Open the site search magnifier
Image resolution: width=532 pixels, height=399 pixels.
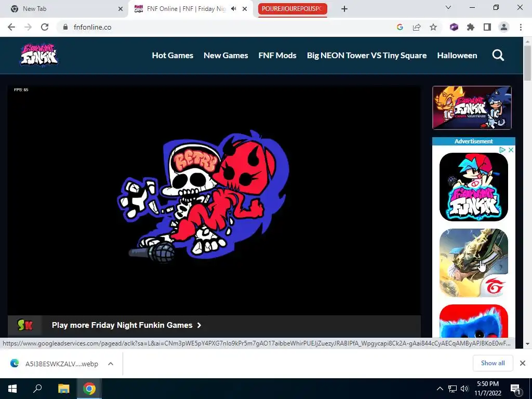pos(498,55)
